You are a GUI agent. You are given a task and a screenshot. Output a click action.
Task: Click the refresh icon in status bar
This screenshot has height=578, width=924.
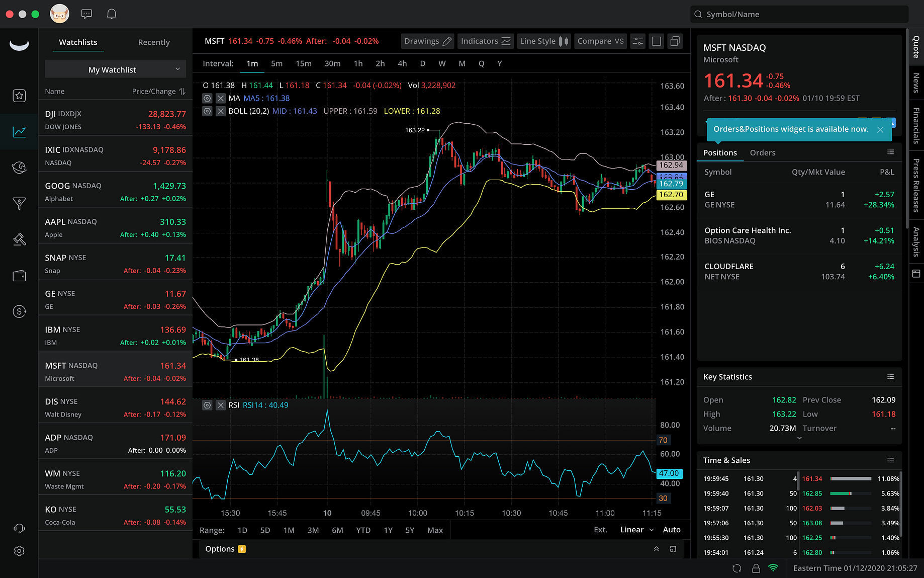click(737, 568)
